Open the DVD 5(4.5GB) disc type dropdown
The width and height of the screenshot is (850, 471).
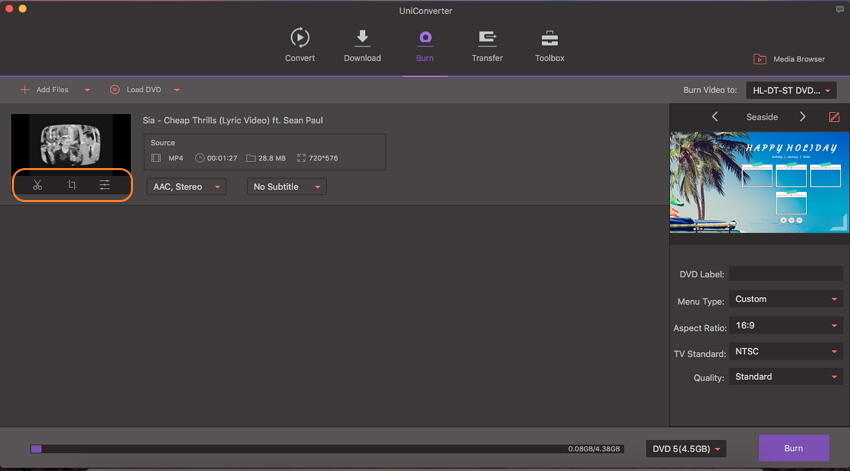click(x=686, y=449)
